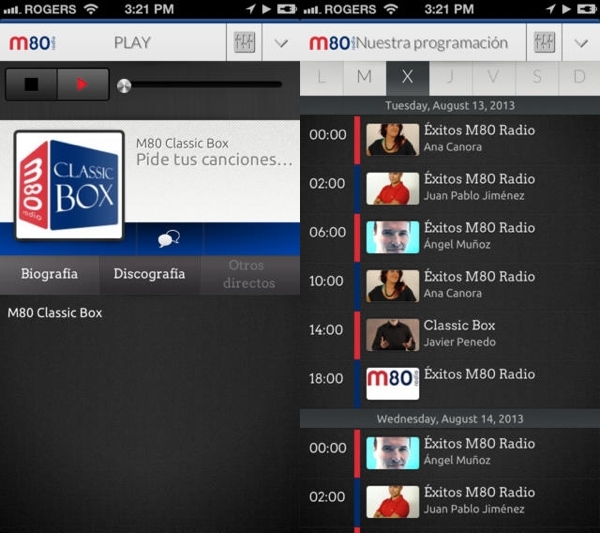Open equalizer icon on Nuestra programación screen
The image size is (600, 533).
click(544, 42)
